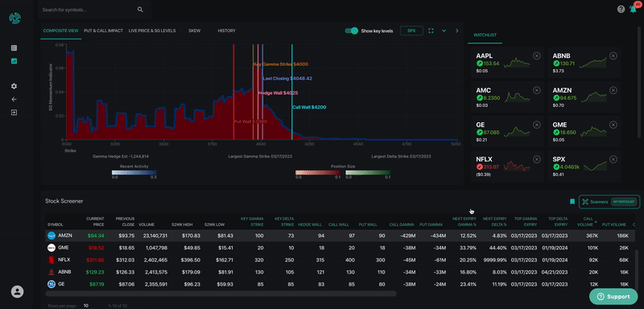The image size is (644, 309).
Task: Remove ABNB from watchlist
Action: (x=613, y=56)
